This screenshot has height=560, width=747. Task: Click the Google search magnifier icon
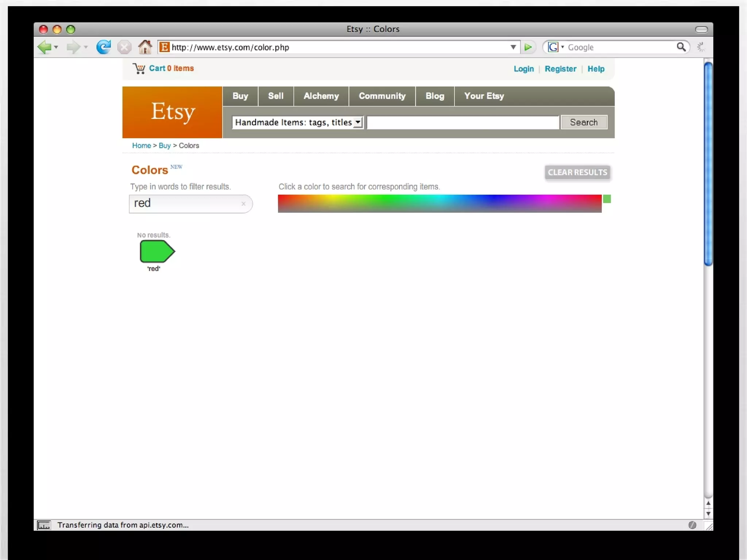point(681,47)
